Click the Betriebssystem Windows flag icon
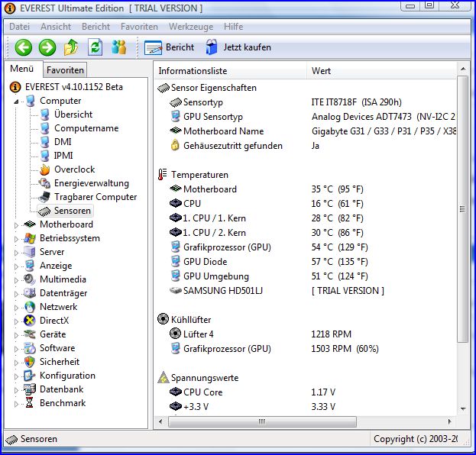This screenshot has width=476, height=455. tap(30, 238)
